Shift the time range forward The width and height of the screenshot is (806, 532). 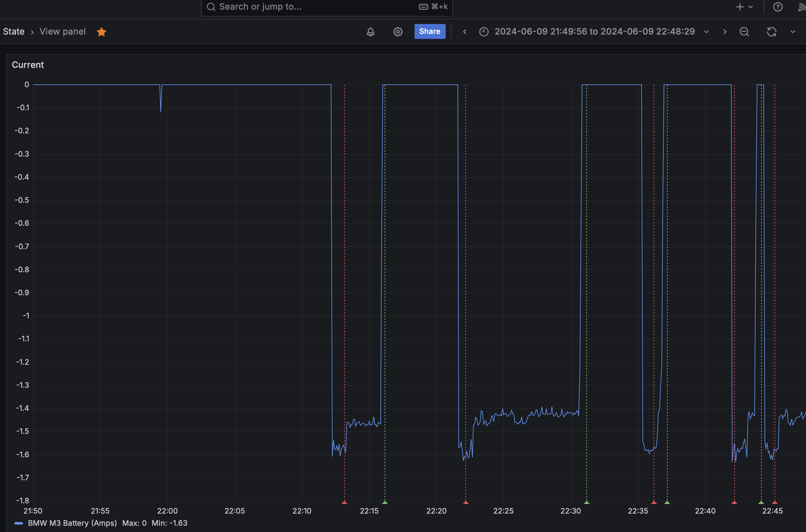point(725,31)
